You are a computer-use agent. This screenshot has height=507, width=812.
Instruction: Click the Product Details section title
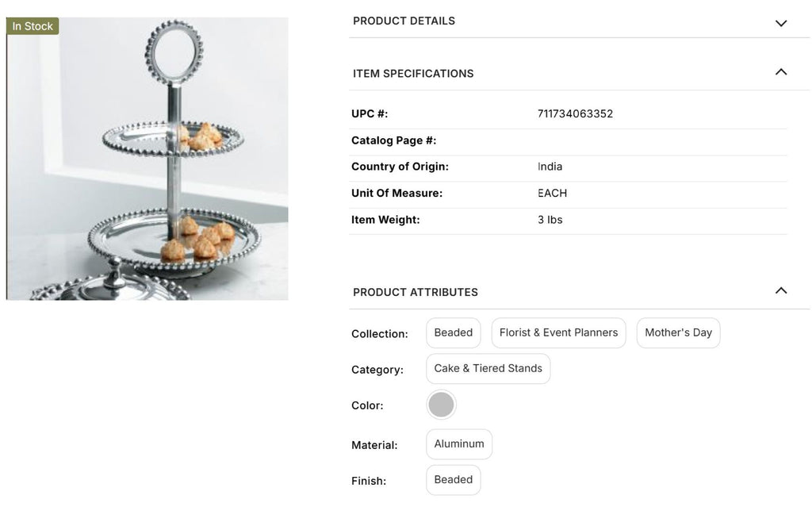click(404, 21)
